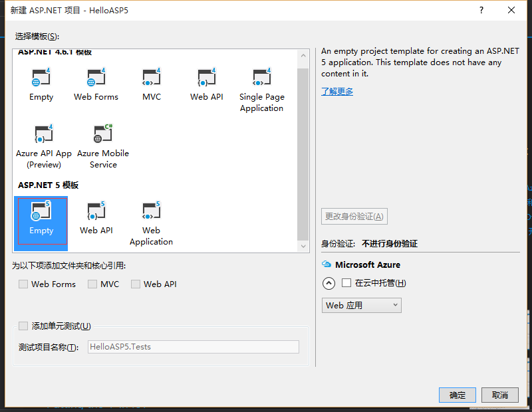Click the Microsoft Azure cloud icon

(x=327, y=264)
